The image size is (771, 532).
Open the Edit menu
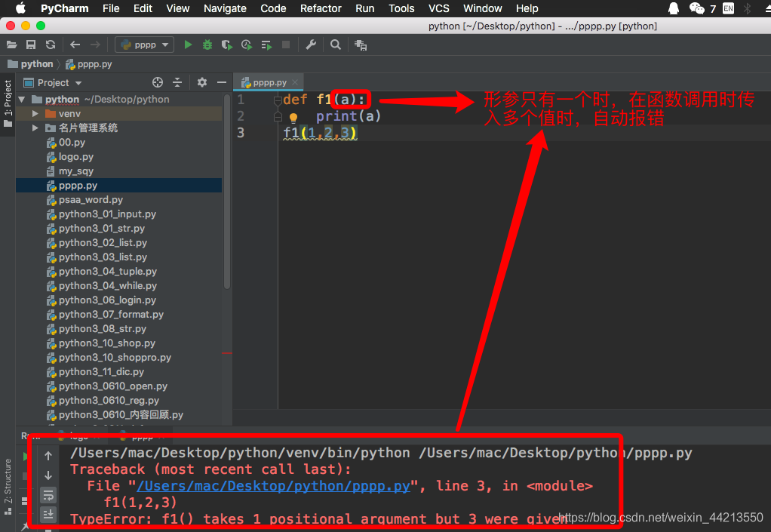[143, 8]
